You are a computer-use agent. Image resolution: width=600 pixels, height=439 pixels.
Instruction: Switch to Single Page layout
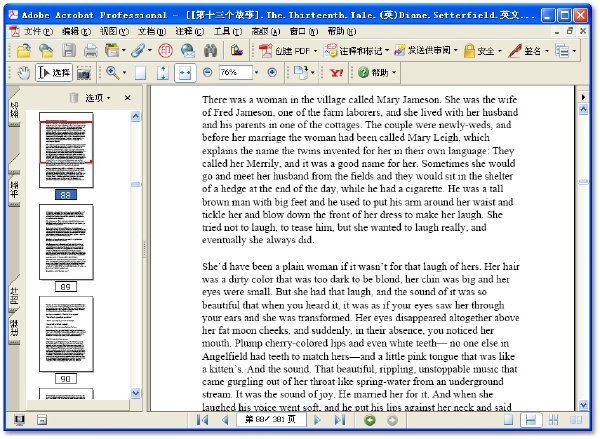click(x=508, y=420)
